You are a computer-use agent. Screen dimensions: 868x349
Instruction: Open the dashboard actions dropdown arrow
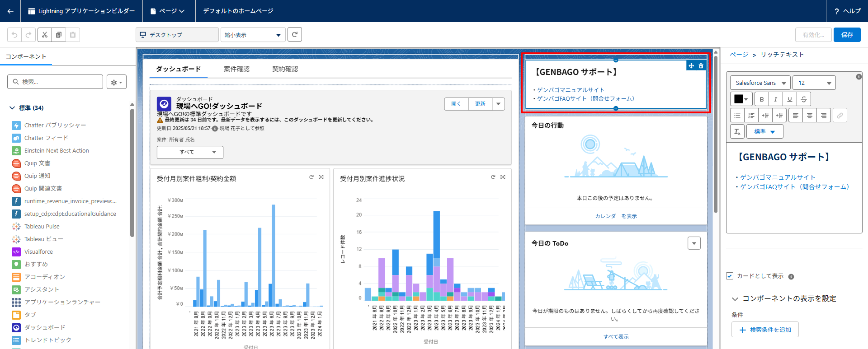point(498,104)
